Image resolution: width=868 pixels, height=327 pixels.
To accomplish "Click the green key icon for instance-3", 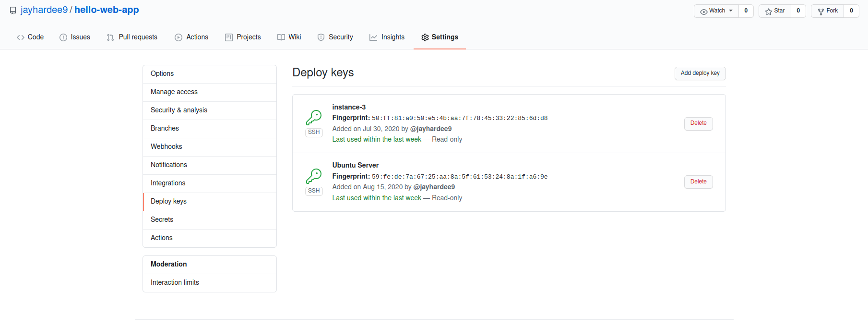I will coord(314,118).
